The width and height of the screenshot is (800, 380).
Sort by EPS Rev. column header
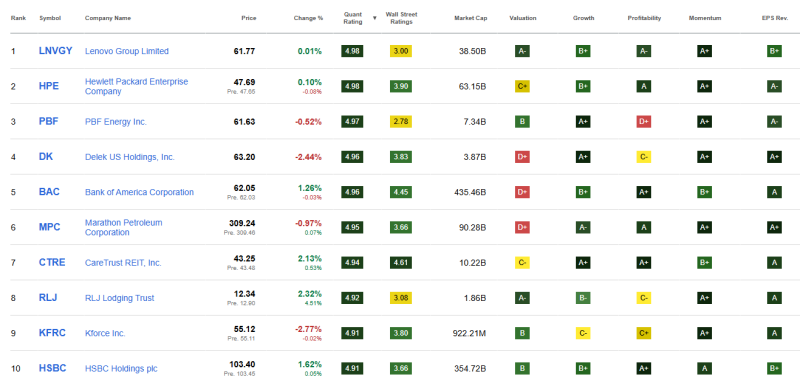pyautogui.click(x=774, y=18)
